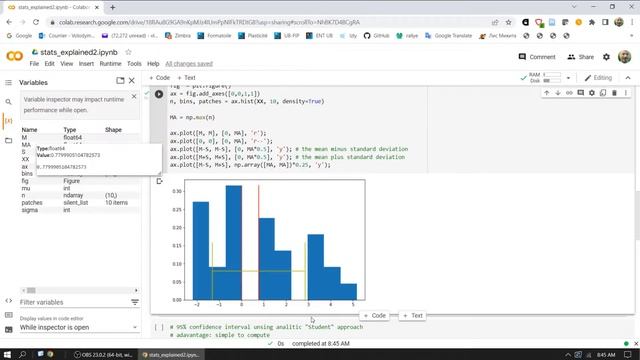This screenshot has width=640, height=360.
Task: Star the notebook stats_explained2.ipynb
Action: coord(128,52)
